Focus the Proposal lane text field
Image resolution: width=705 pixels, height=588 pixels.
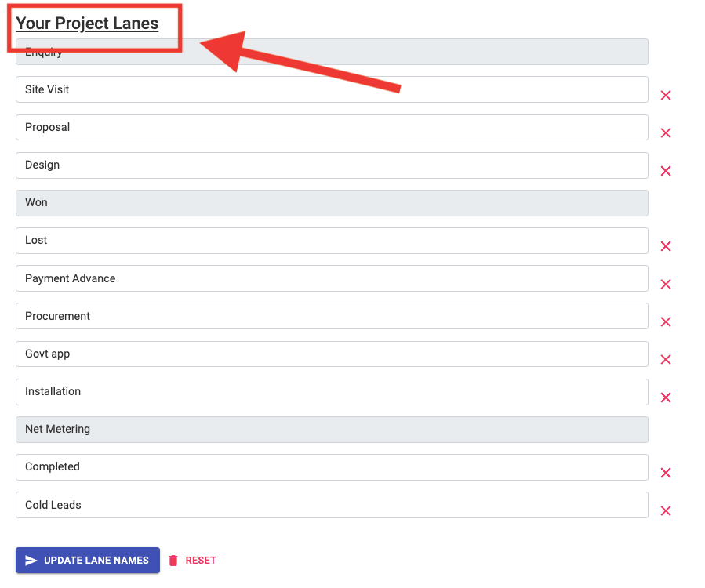click(x=332, y=127)
